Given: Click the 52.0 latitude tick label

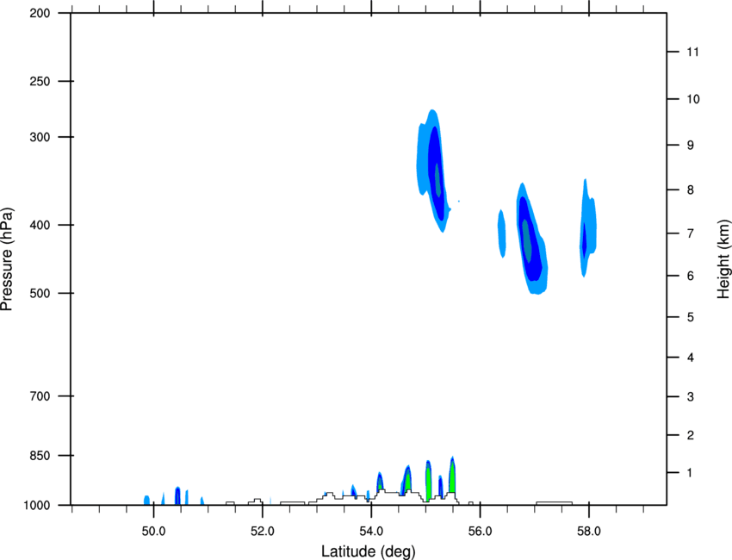Looking at the screenshot, I should (x=263, y=532).
